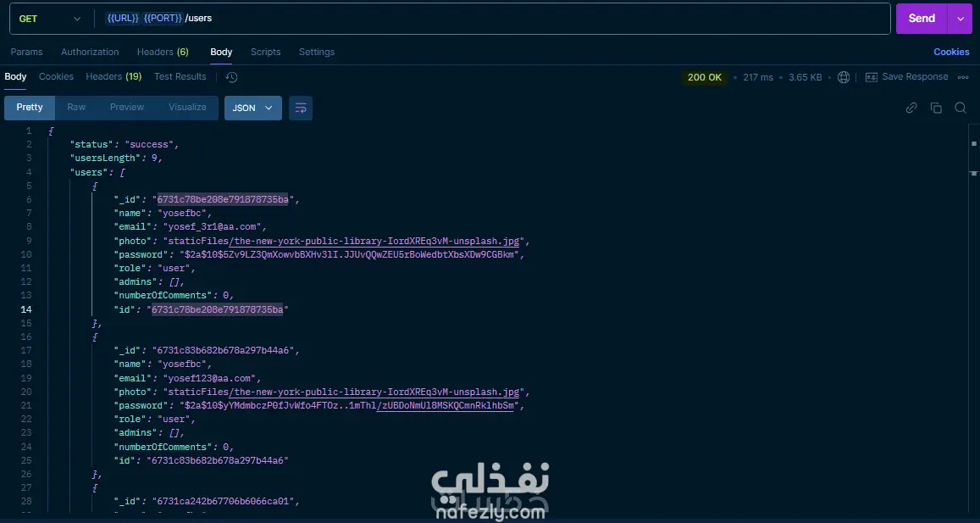Expand the Send button arrow dropdown
This screenshot has height=523, width=980.
tap(960, 19)
